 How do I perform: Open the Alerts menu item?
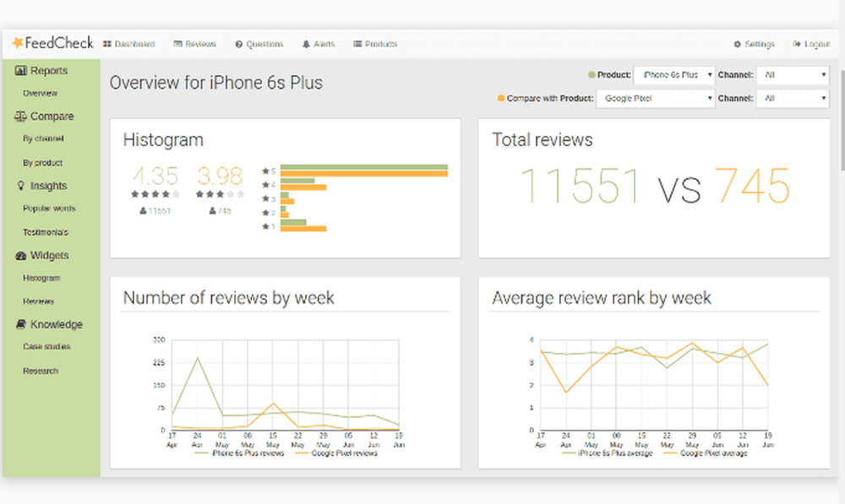click(x=319, y=44)
